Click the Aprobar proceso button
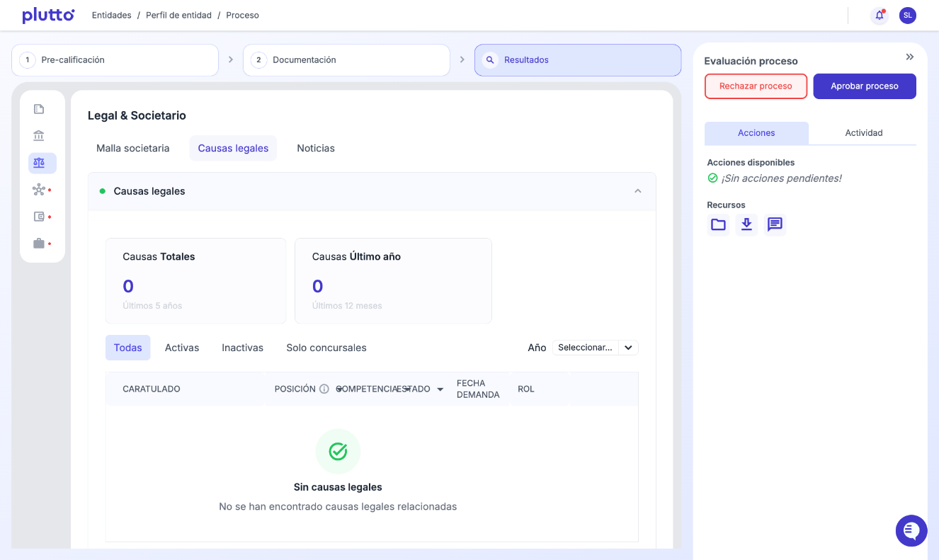Viewport: 939px width, 560px height. tap(864, 86)
